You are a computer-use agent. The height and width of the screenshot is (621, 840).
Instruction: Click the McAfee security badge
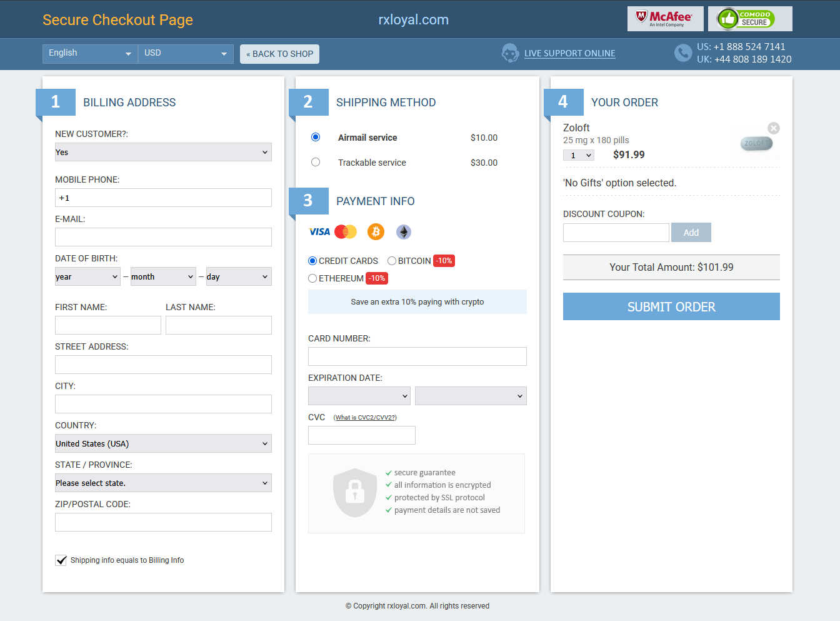665,19
